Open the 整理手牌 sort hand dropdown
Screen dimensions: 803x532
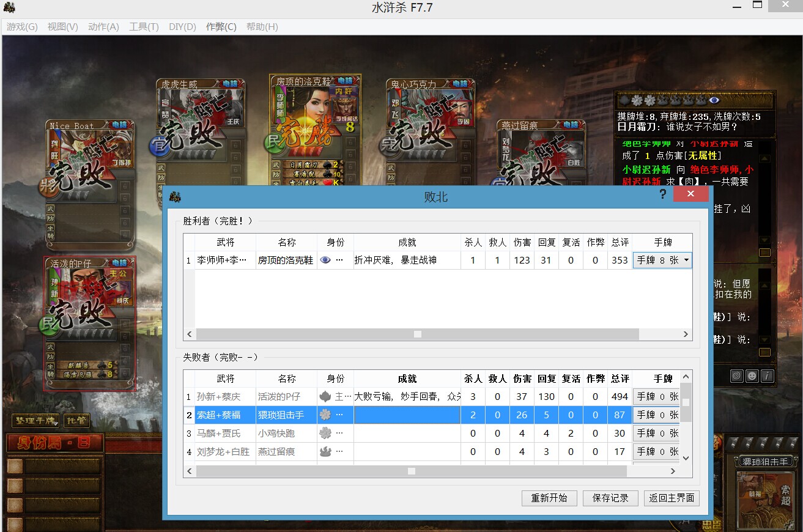[x=36, y=421]
